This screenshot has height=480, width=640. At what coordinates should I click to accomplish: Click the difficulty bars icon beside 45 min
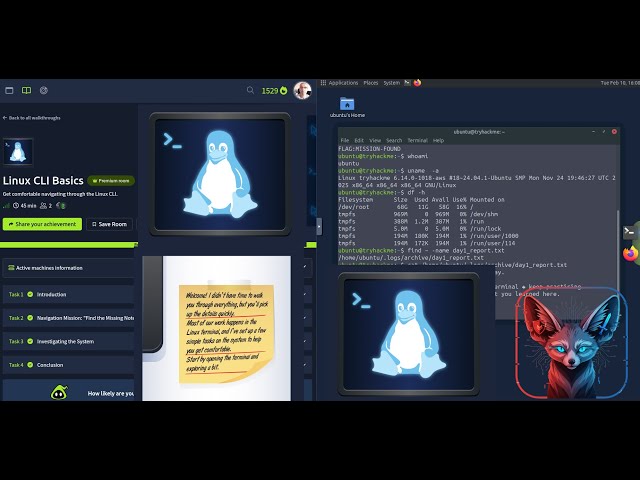tap(6, 206)
